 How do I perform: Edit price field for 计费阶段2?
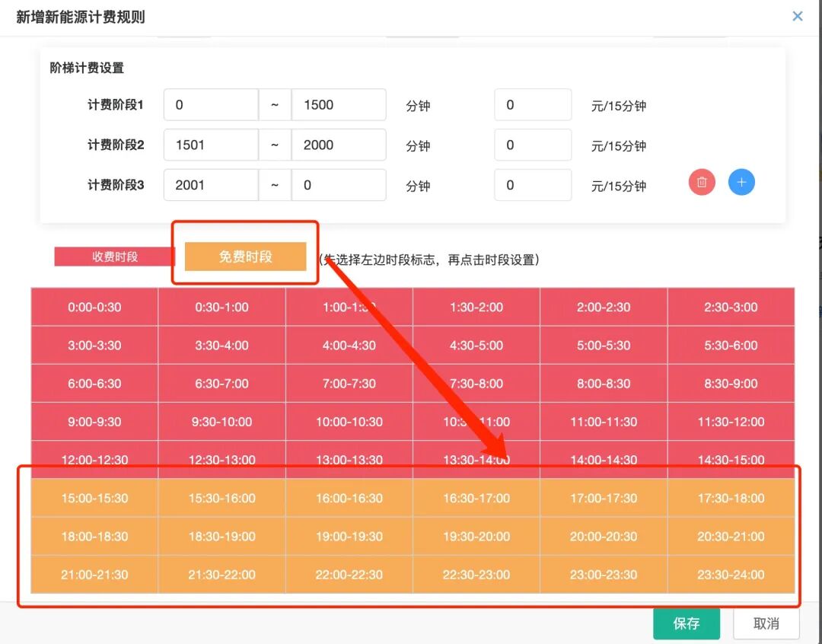[533, 145]
